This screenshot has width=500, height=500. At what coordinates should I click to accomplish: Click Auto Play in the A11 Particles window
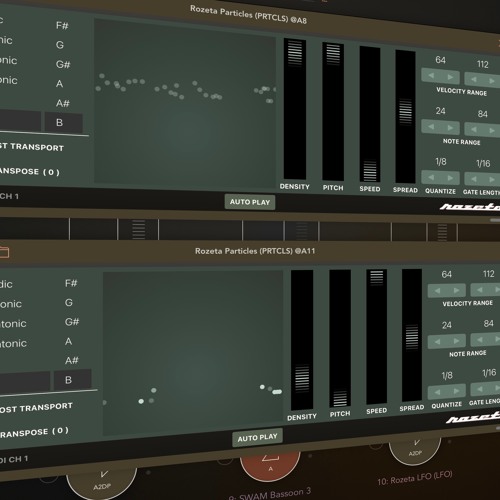click(x=257, y=437)
